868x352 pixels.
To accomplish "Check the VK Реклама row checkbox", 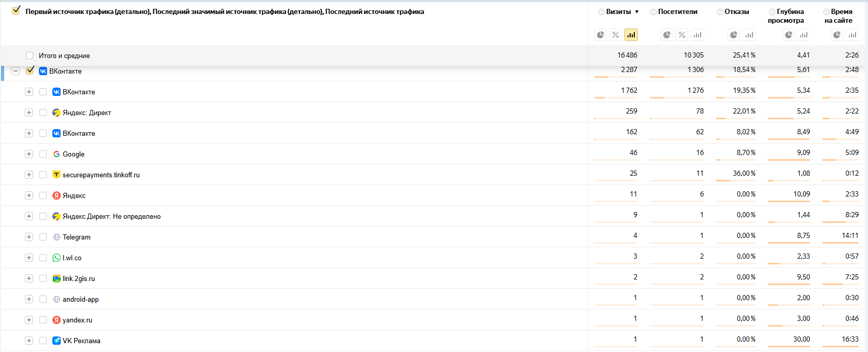I will click(43, 341).
